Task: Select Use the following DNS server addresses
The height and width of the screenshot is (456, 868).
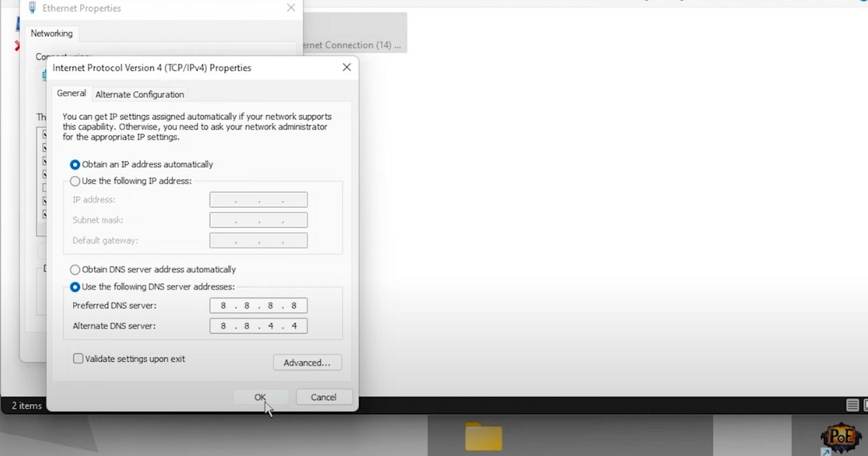Action: pos(75,287)
